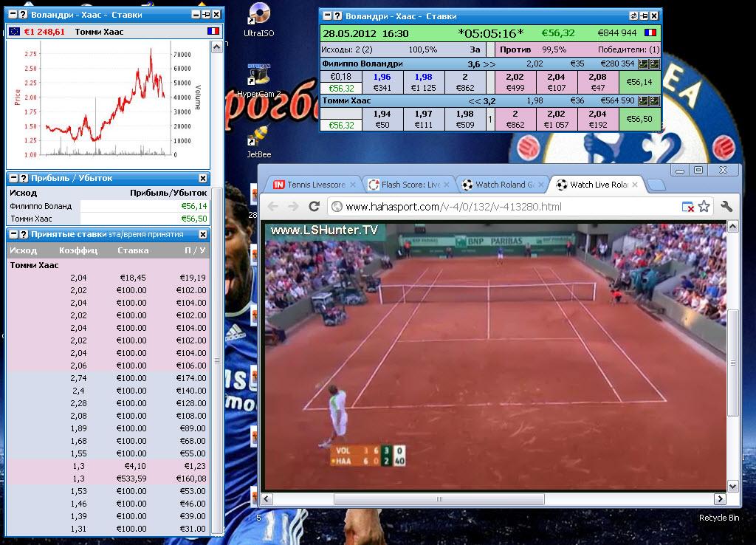Open blocked pop-up icon in address bar
This screenshot has width=756, height=545.
(688, 207)
